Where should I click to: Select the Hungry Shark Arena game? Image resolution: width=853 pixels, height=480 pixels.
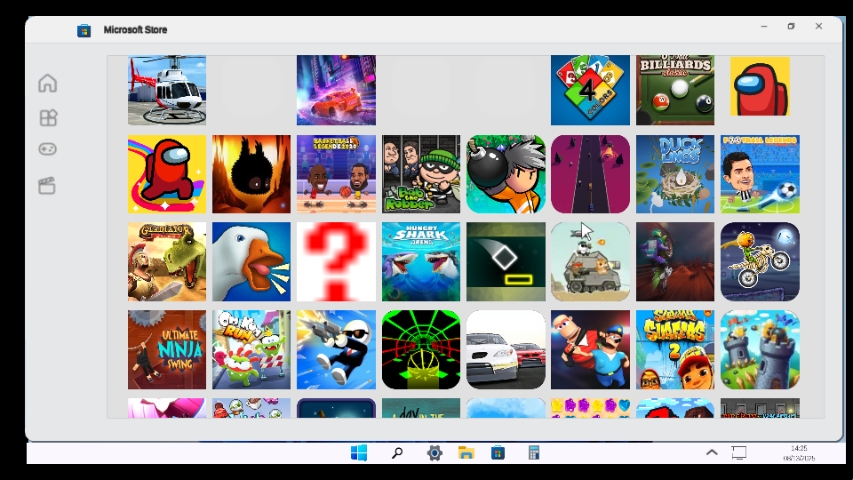click(421, 262)
